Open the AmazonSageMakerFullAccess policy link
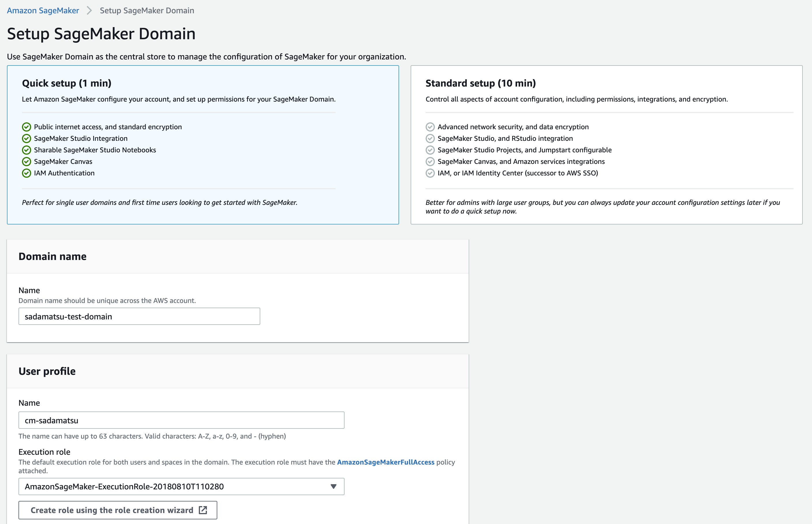The width and height of the screenshot is (812, 524). tap(386, 462)
